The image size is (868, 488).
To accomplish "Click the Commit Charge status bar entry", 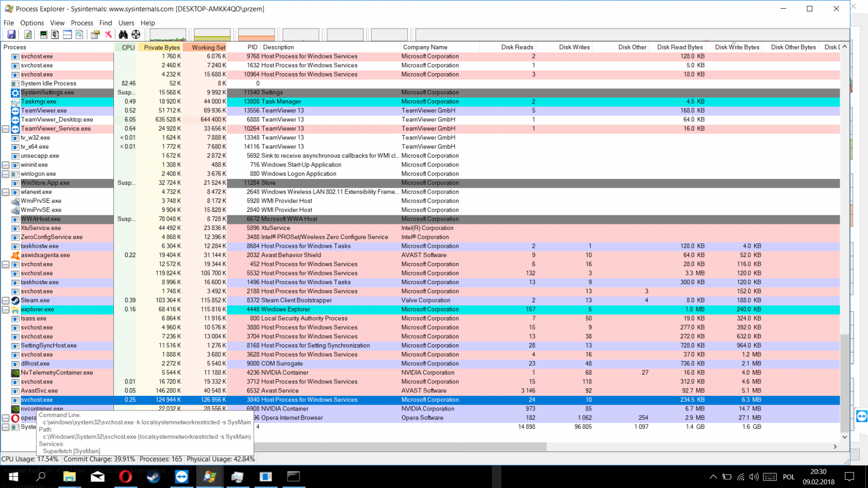I will click(99, 459).
